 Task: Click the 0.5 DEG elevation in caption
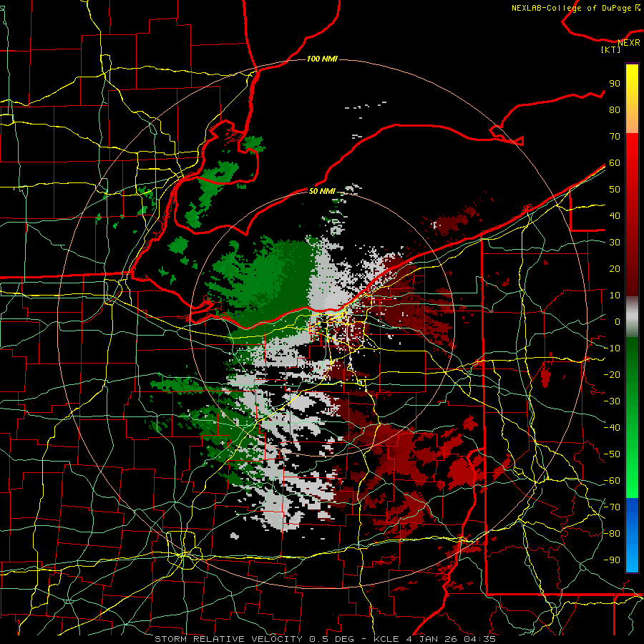coord(334,639)
